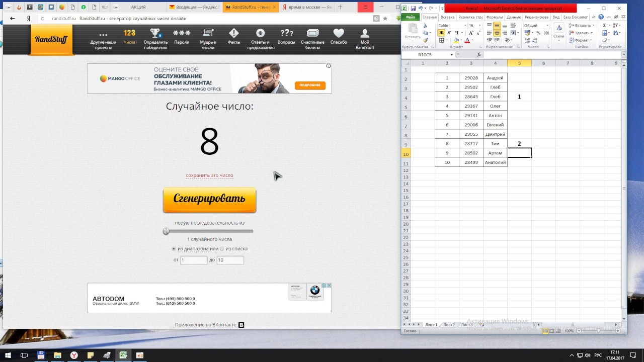Image resolution: width=644 pixels, height=362 pixels.
Task: Expand the Стили styles gallery
Action: tap(559, 33)
